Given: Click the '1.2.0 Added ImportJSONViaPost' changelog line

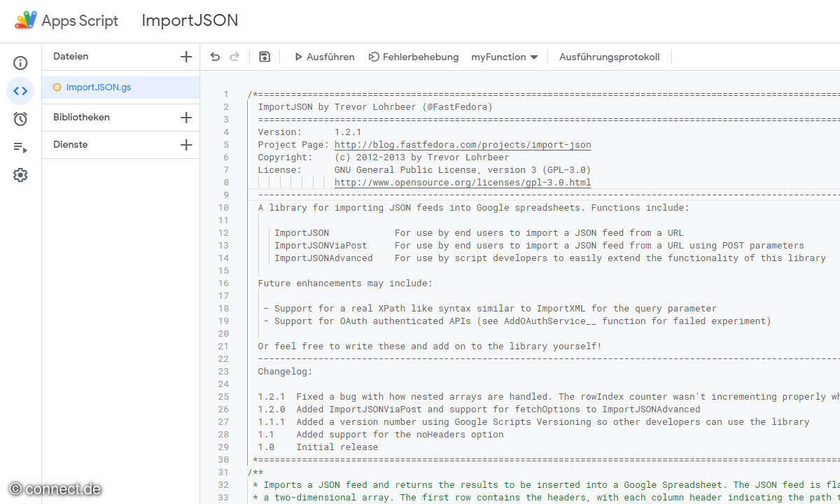Looking at the screenshot, I should point(479,409).
